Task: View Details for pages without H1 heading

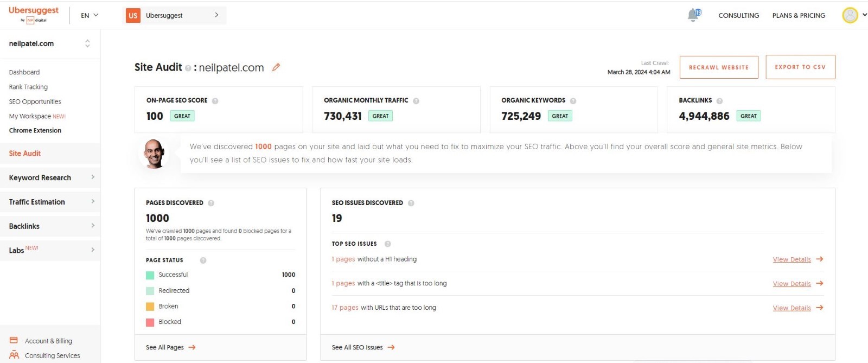Action: [x=792, y=259]
